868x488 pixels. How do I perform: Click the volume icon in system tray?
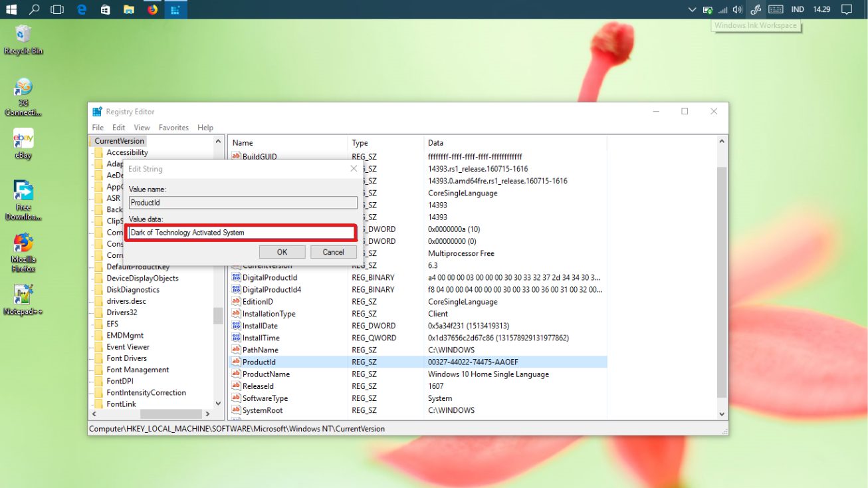tap(736, 9)
